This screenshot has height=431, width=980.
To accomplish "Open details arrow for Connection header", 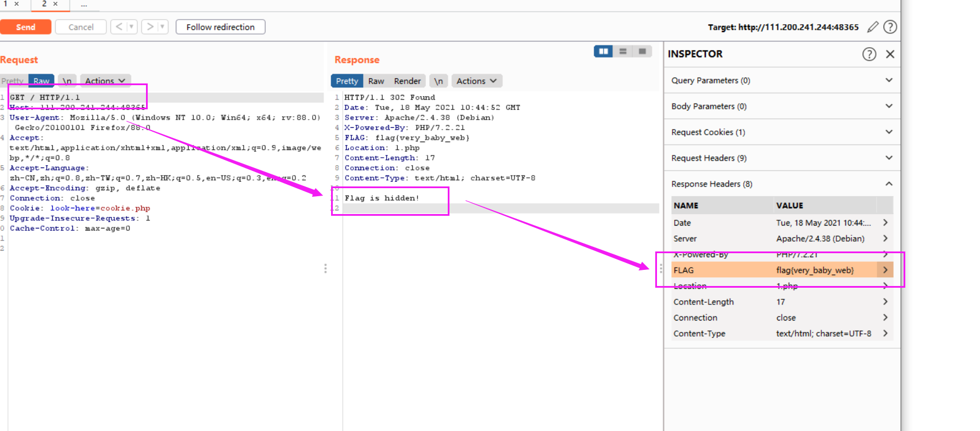I will (x=885, y=318).
